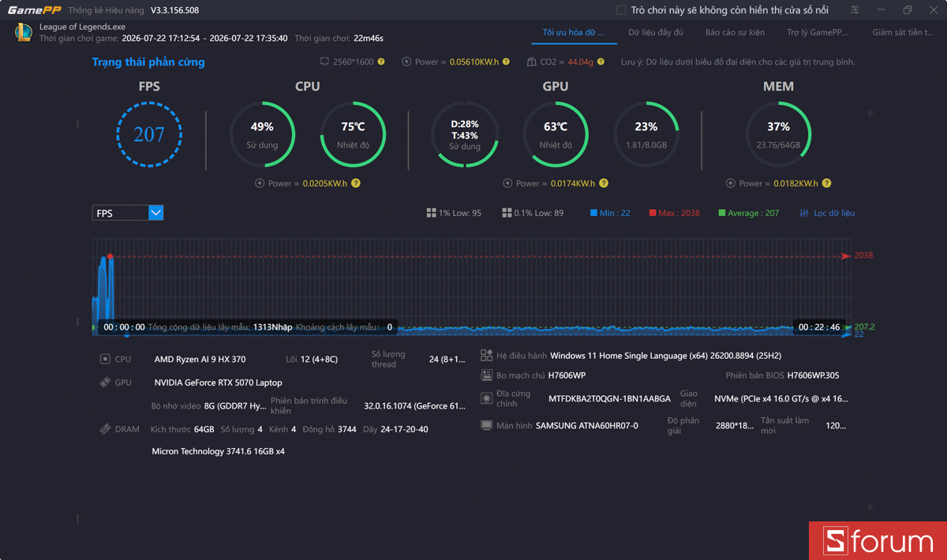Switch to the Tối ưu hóa tab
Screen dimensions: 947x560
pos(573,33)
